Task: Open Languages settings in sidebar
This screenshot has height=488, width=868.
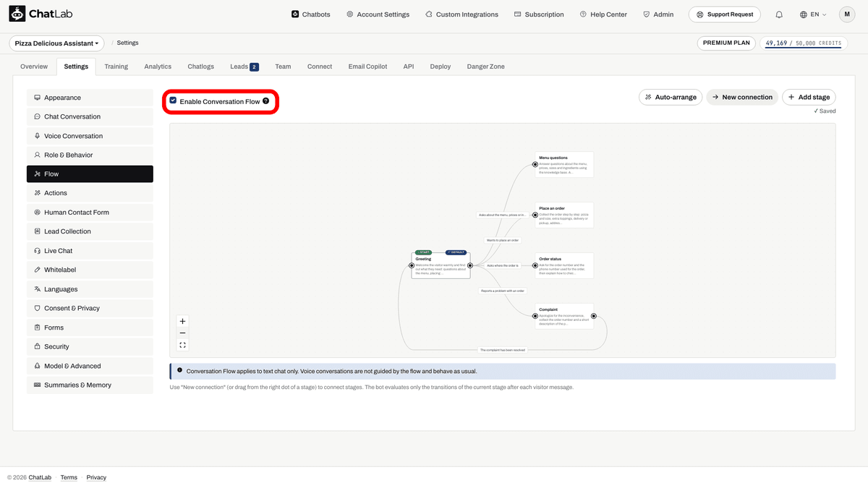Action: click(90, 289)
